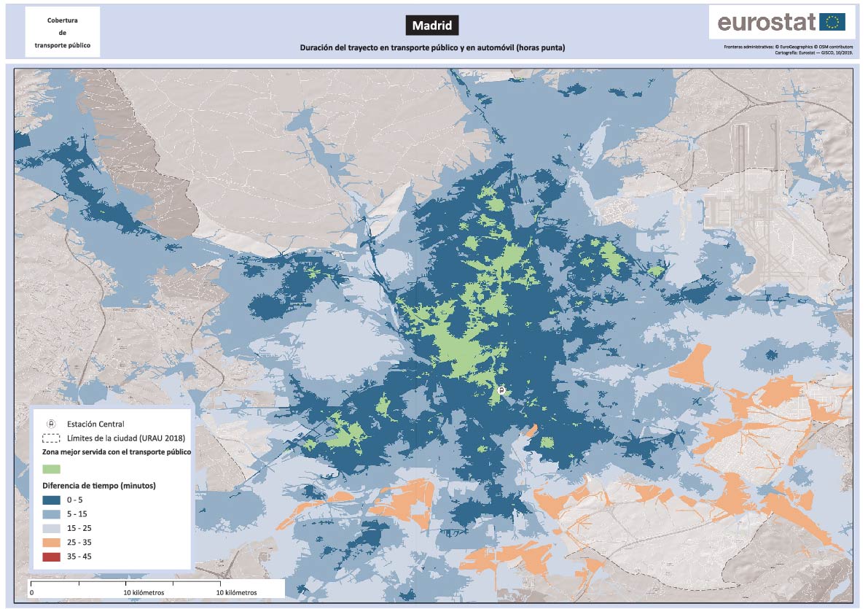Click the dashed city limits symbol in the legend
The image size is (868, 609).
(x=52, y=438)
